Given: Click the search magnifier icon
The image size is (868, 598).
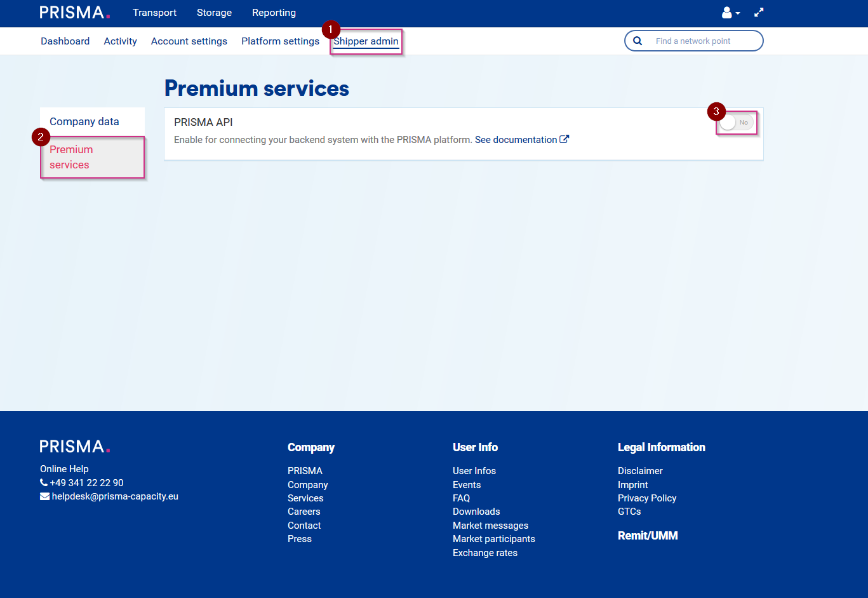Looking at the screenshot, I should click(x=638, y=40).
